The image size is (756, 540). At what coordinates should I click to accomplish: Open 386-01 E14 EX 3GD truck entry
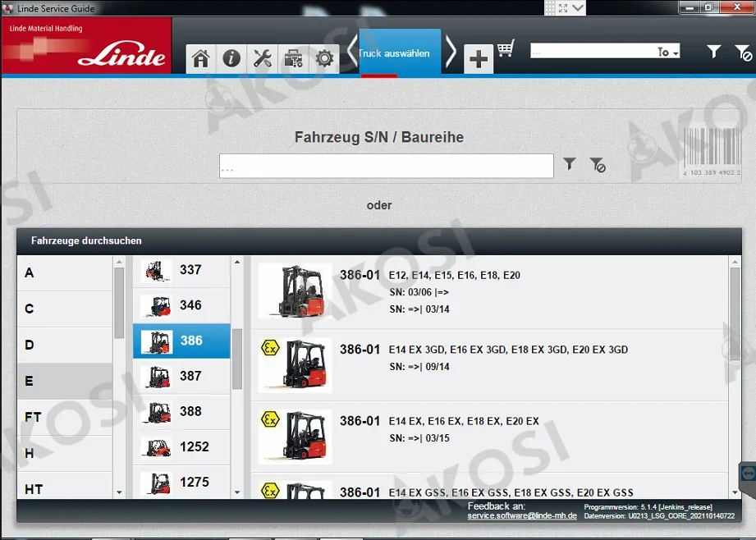coord(489,365)
